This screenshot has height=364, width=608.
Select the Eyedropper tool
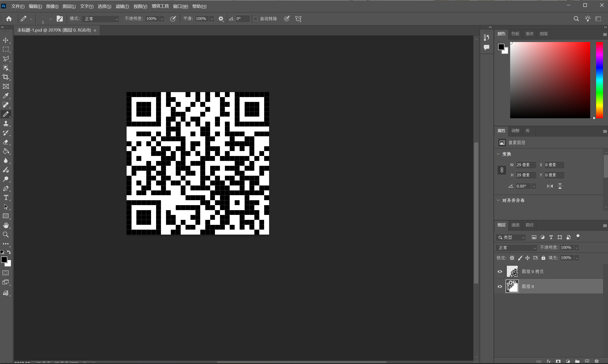(6, 96)
